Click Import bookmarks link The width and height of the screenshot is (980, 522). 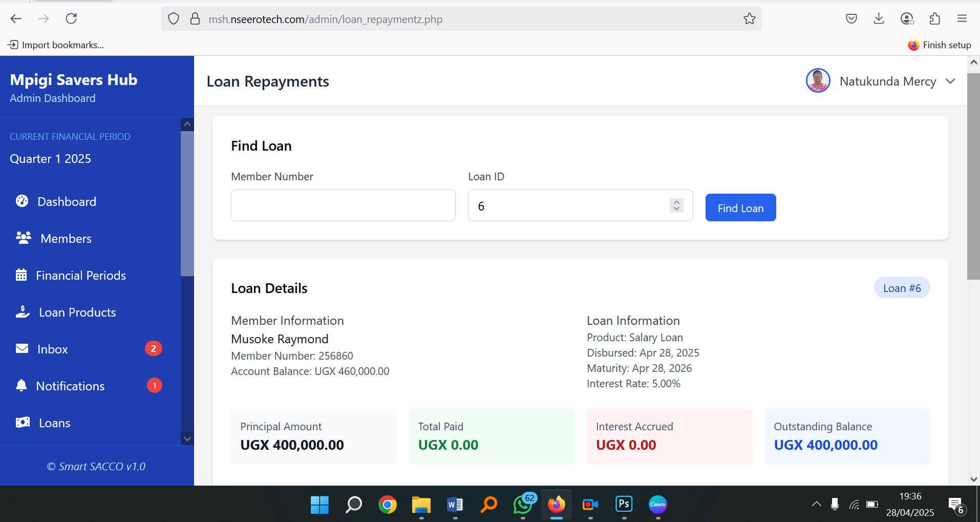pos(56,45)
